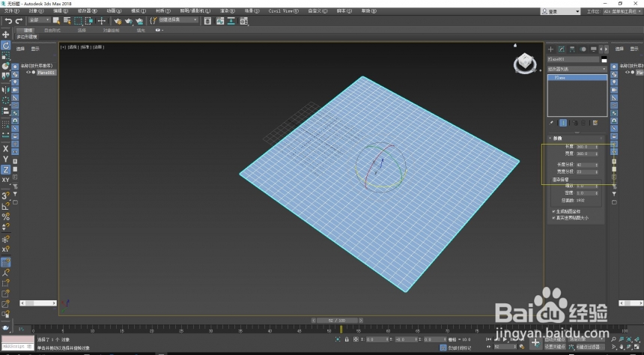Viewport: 644px width, 355px height.
Task: Open the Civil View menu
Action: pyautogui.click(x=283, y=11)
